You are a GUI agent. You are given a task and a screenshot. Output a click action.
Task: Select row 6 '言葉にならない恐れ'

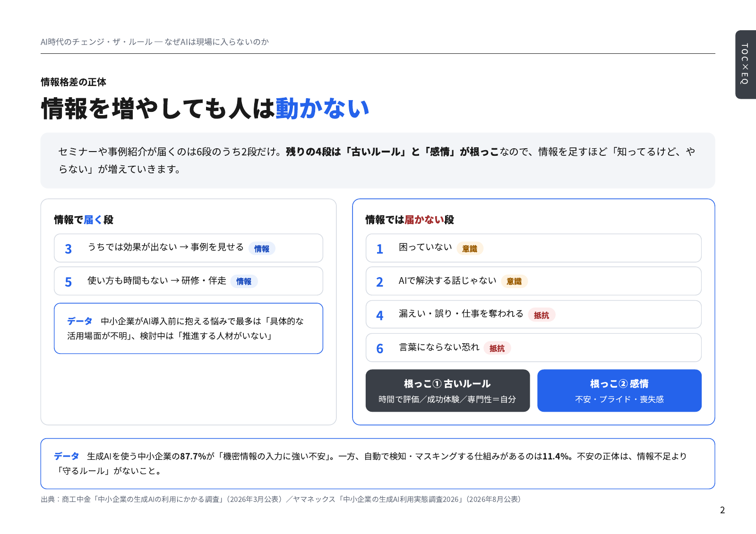click(533, 348)
